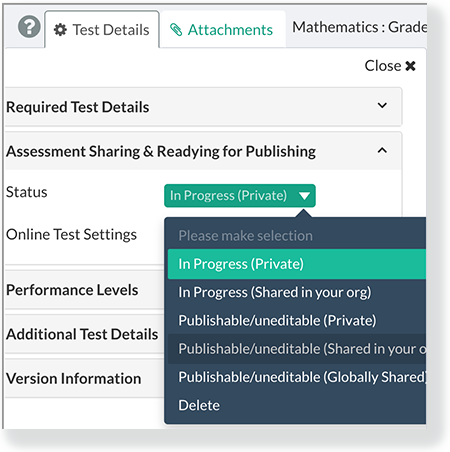Expand the Additional Test Details section

coord(82,334)
